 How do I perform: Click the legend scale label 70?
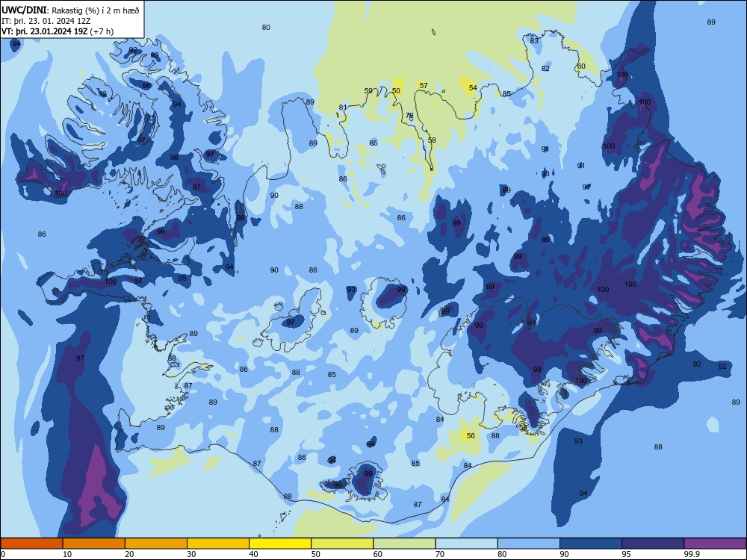440,554
